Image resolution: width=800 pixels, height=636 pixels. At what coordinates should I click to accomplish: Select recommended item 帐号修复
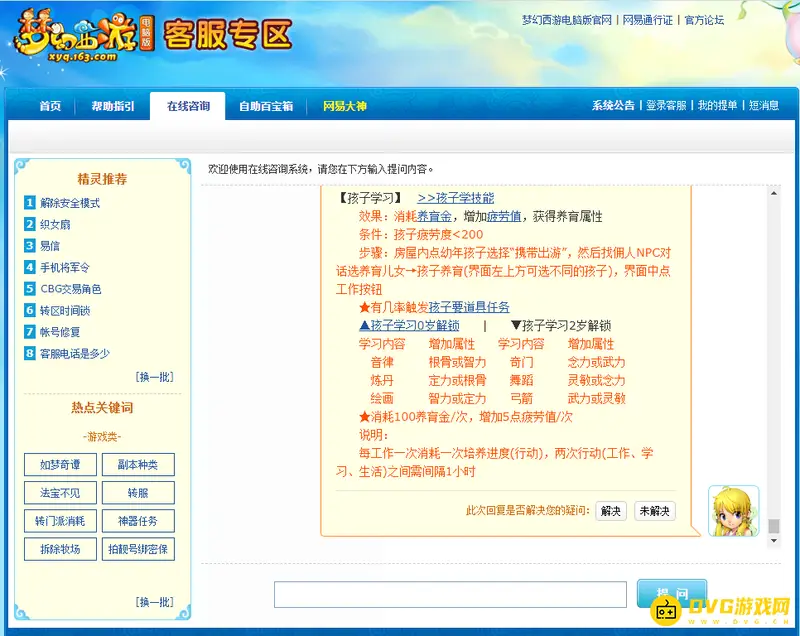[60, 332]
